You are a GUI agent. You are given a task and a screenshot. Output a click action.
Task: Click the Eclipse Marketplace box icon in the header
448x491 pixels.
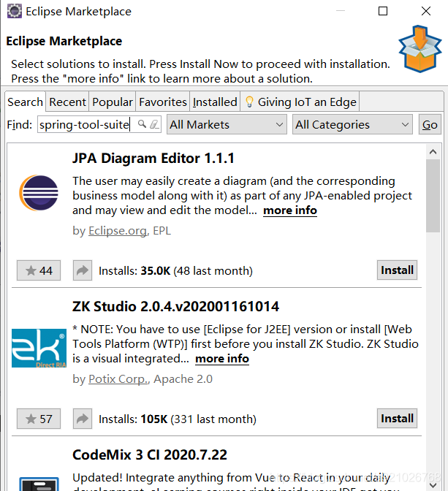pos(420,49)
